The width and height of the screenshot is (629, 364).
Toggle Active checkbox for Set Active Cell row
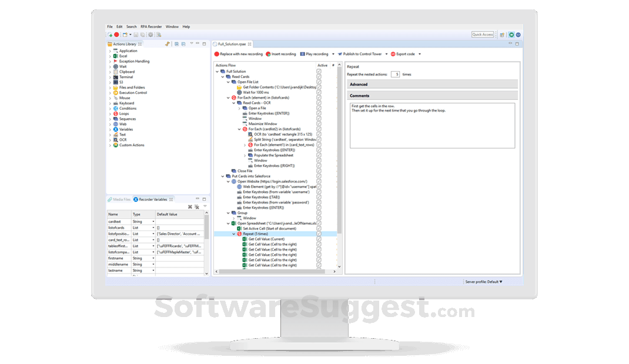pyautogui.click(x=319, y=228)
